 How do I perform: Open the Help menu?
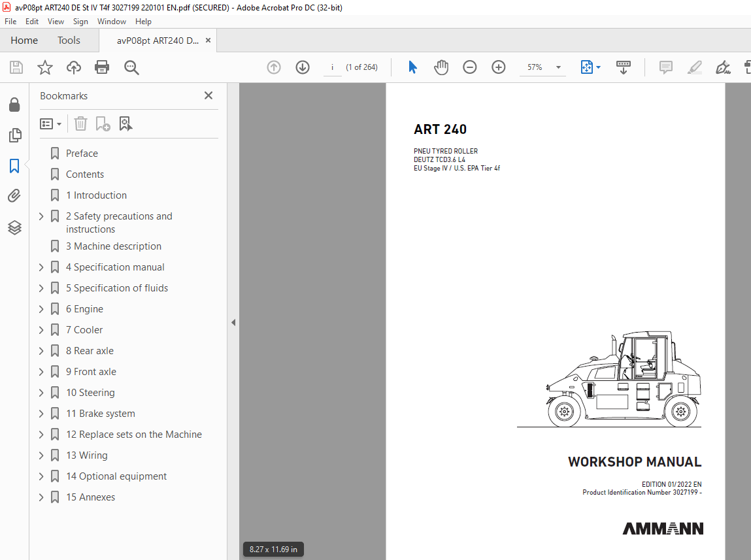click(x=143, y=22)
